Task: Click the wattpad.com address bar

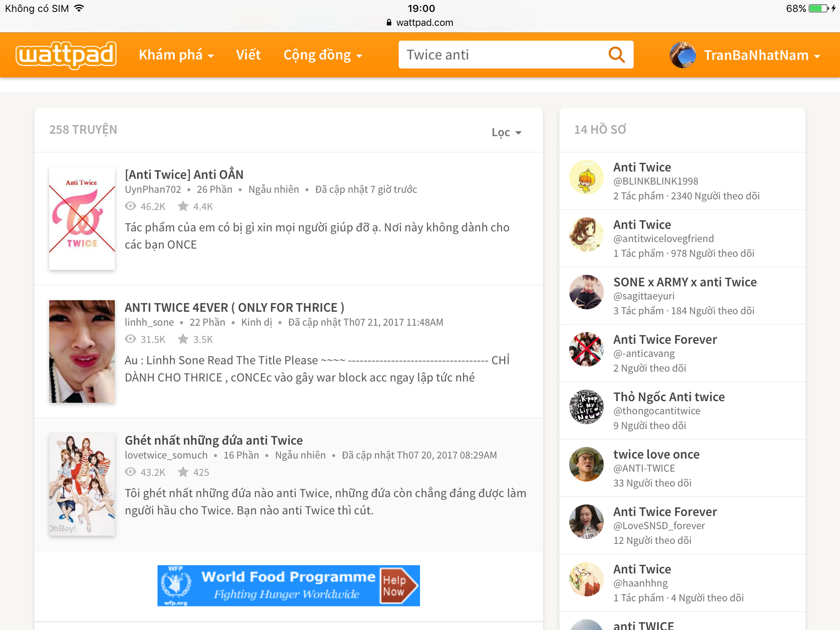Action: (420, 22)
